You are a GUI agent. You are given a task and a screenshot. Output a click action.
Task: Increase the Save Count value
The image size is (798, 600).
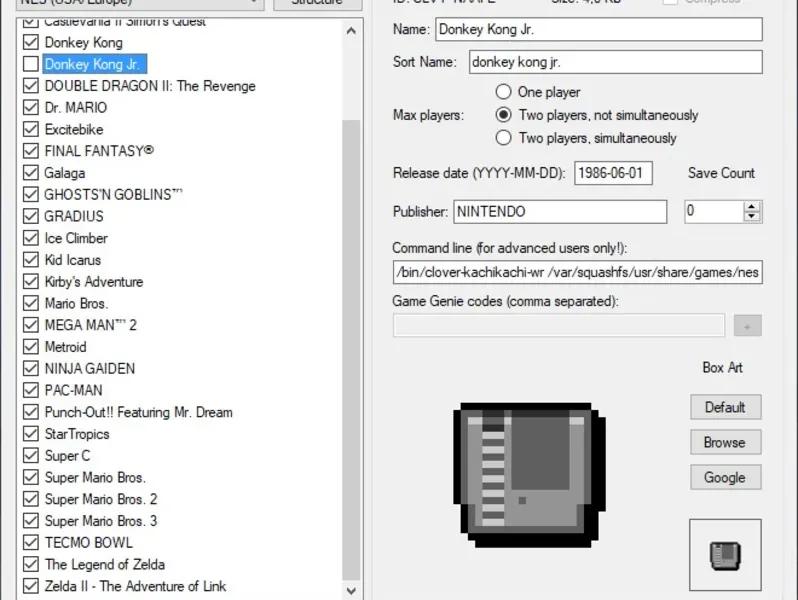coord(752,206)
